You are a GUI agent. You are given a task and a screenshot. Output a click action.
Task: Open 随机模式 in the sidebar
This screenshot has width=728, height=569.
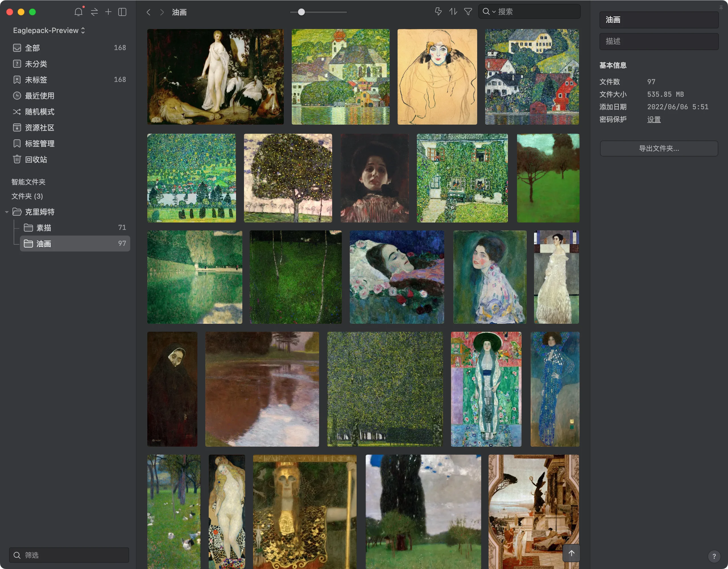click(69, 112)
